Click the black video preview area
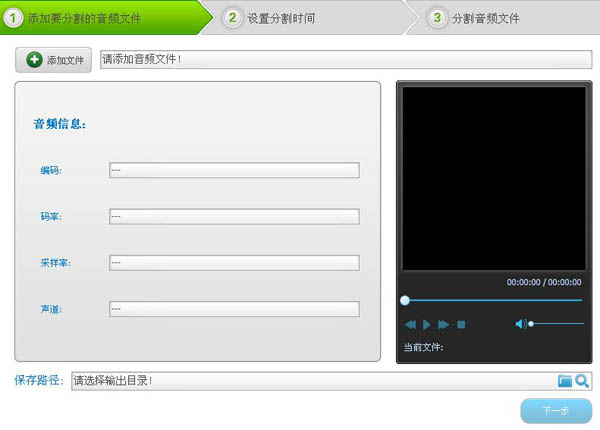The height and width of the screenshot is (430, 600). pyautogui.click(x=494, y=178)
